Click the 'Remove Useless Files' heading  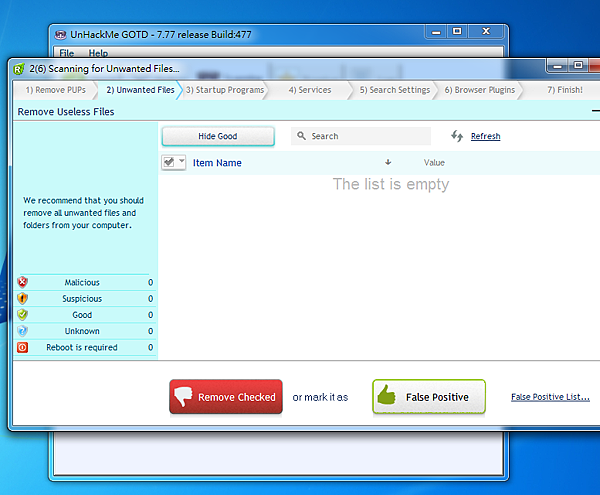point(66,112)
